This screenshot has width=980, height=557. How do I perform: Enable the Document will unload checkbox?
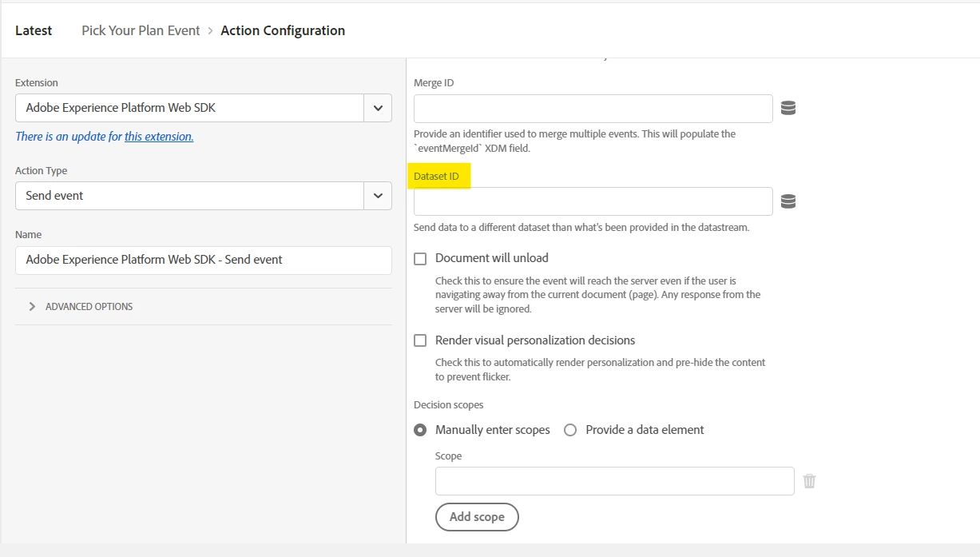(x=420, y=259)
